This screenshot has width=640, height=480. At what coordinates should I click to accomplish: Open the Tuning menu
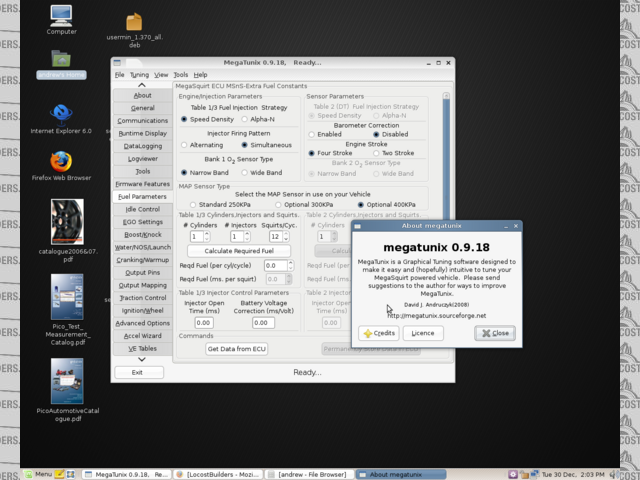tap(139, 75)
